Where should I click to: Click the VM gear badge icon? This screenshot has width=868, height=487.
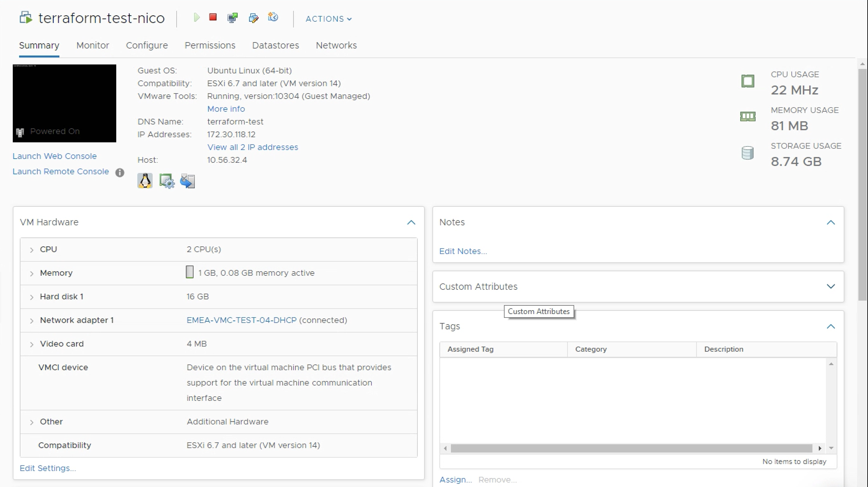tap(167, 181)
